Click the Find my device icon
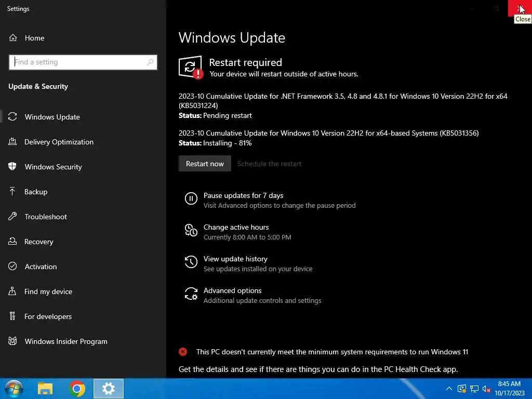This screenshot has width=532, height=399. pyautogui.click(x=12, y=291)
